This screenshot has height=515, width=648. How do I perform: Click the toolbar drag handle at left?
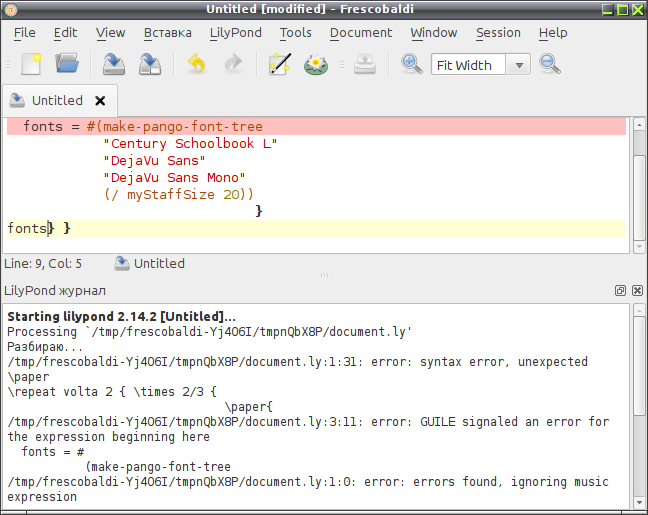click(8, 64)
